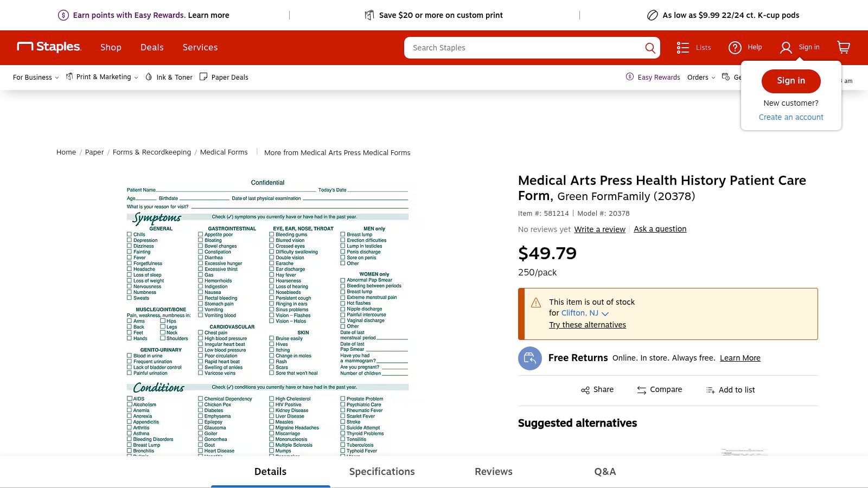The height and width of the screenshot is (488, 868).
Task: Click Learn more in Easy Rewards banner
Action: point(208,15)
